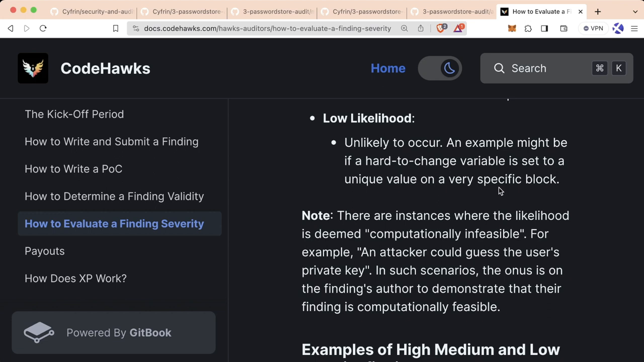The height and width of the screenshot is (362, 644).
Task: Go to the Payouts section
Action: tap(44, 251)
